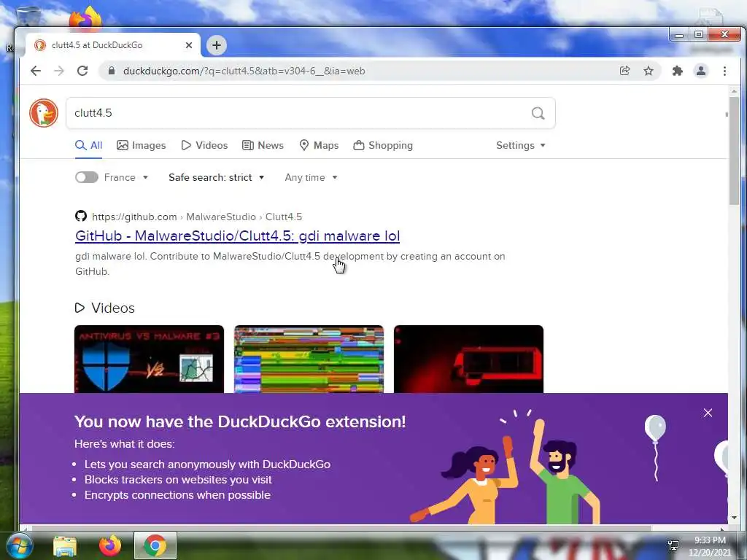Expand the France region dropdown
This screenshot has height=560, width=747.
(x=126, y=177)
